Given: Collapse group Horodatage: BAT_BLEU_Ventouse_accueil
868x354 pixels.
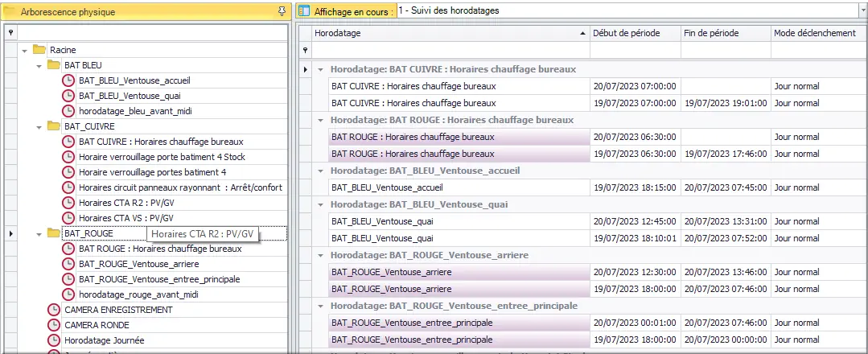Looking at the screenshot, I should pos(320,171).
